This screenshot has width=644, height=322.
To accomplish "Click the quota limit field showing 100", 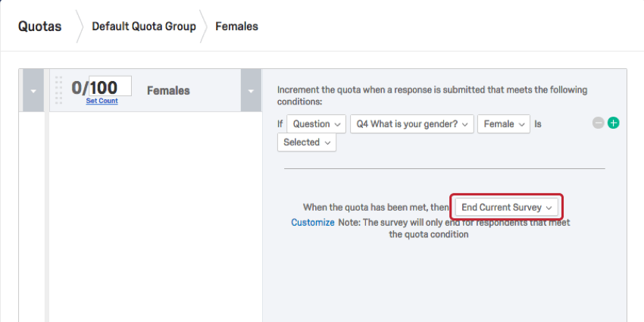I will [x=111, y=86].
